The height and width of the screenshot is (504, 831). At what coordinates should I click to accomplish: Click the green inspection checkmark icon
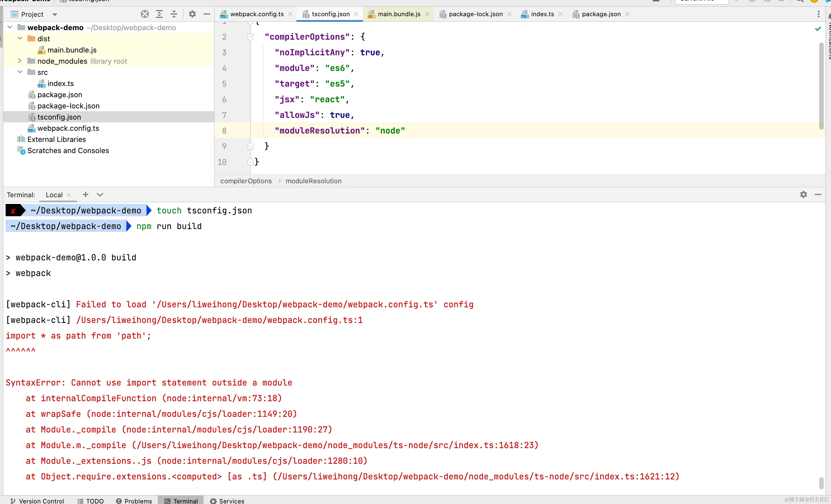pyautogui.click(x=818, y=29)
